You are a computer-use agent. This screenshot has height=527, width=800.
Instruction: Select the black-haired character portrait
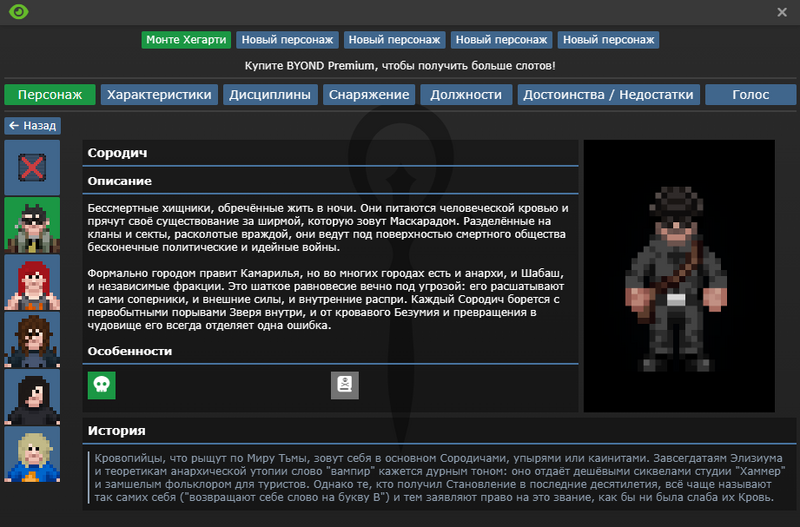point(32,397)
